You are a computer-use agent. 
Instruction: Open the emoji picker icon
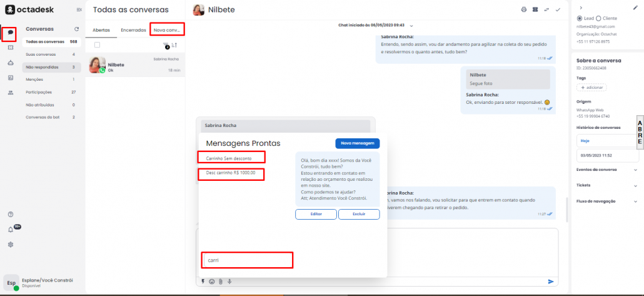pos(212,282)
